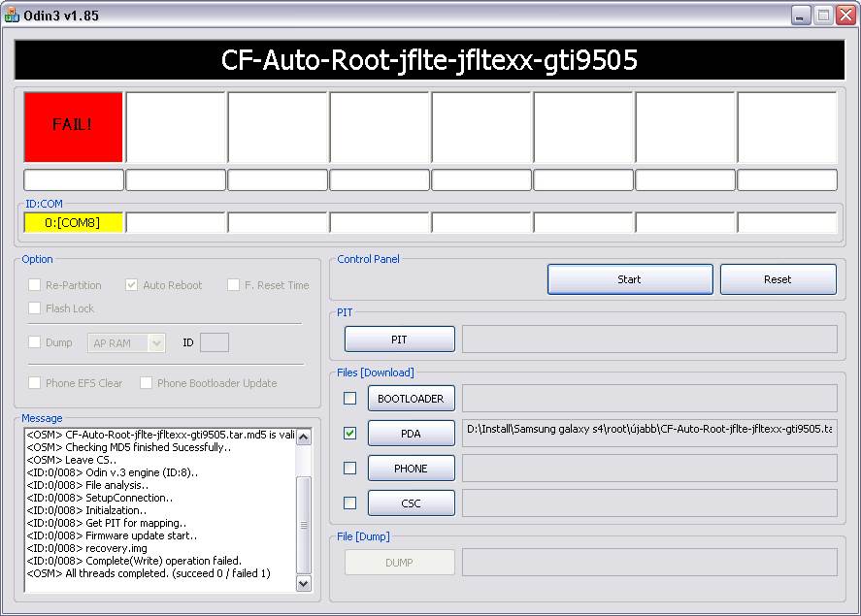Click the PDA file button
861x616 pixels.
[412, 434]
